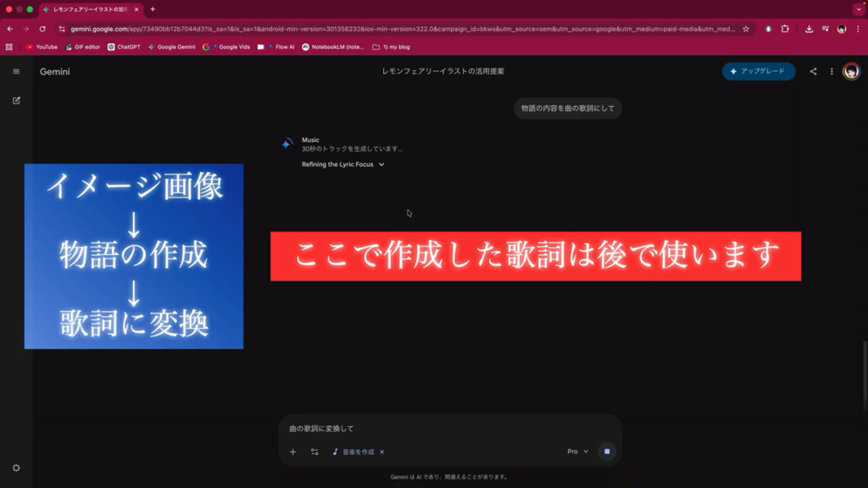Viewport: 868px width, 488px height.
Task: Click the plus icon to add a file
Action: [293, 452]
